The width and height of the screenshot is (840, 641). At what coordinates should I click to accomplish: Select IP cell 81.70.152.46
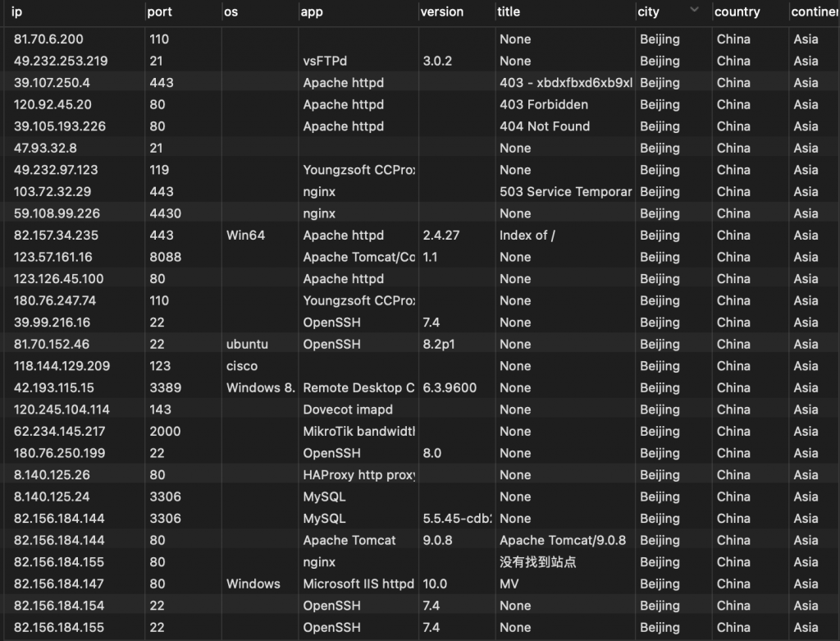[x=52, y=345]
